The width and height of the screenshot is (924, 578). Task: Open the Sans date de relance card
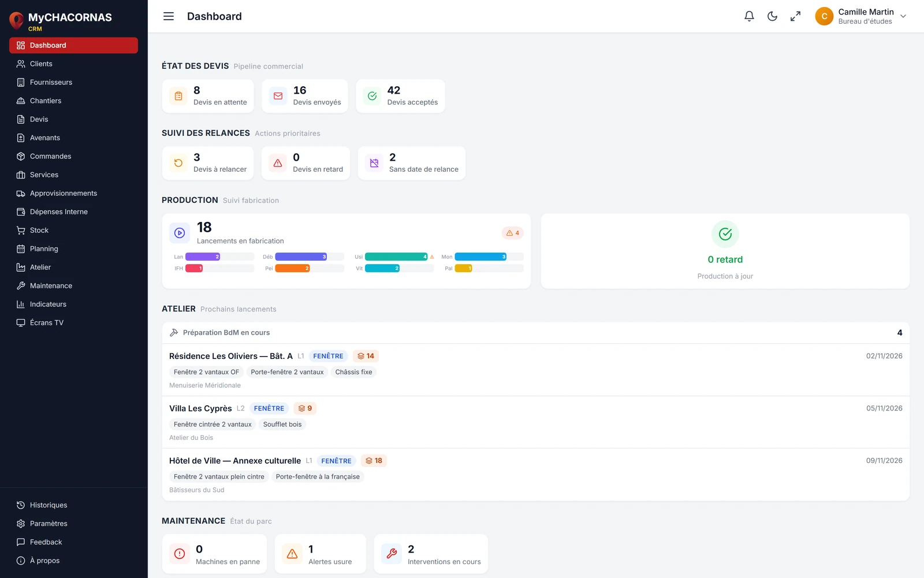coord(412,163)
